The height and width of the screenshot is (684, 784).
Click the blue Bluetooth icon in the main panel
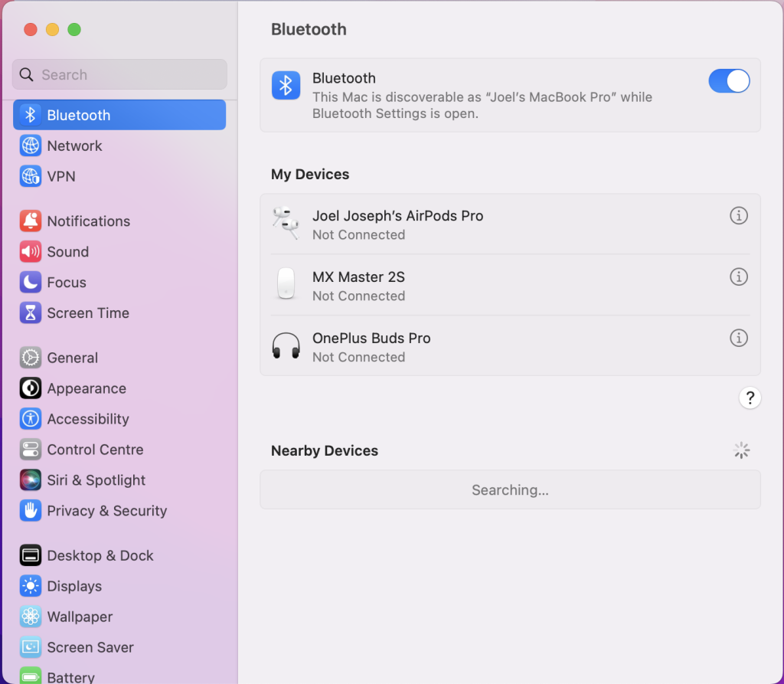pyautogui.click(x=286, y=85)
